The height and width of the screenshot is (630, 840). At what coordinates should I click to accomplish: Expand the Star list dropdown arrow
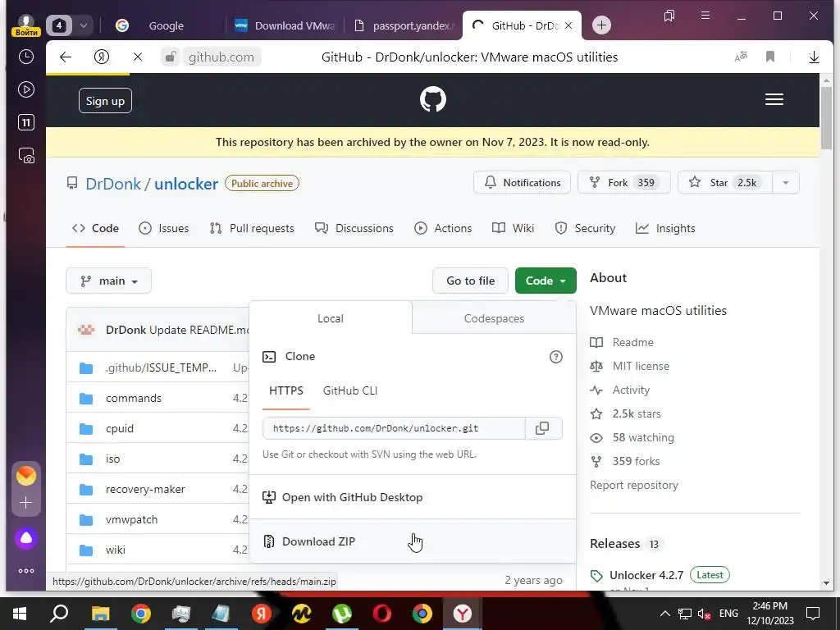pos(785,183)
